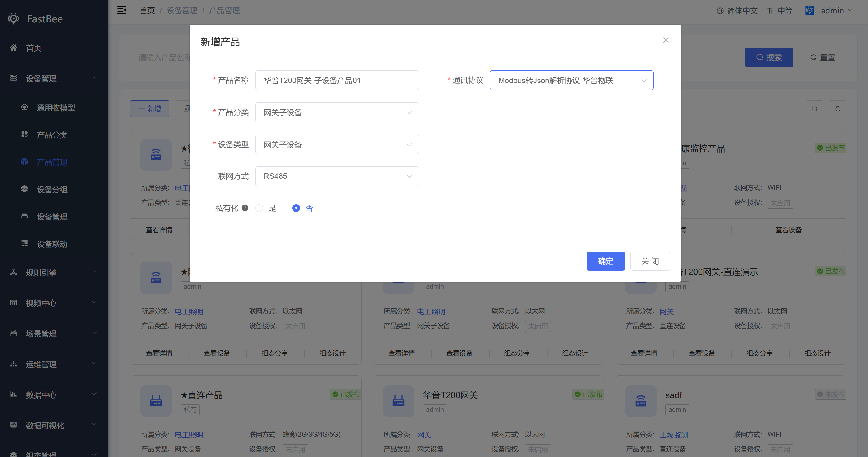Click the sadf card device icon
The height and width of the screenshot is (457, 868).
pos(641,401)
